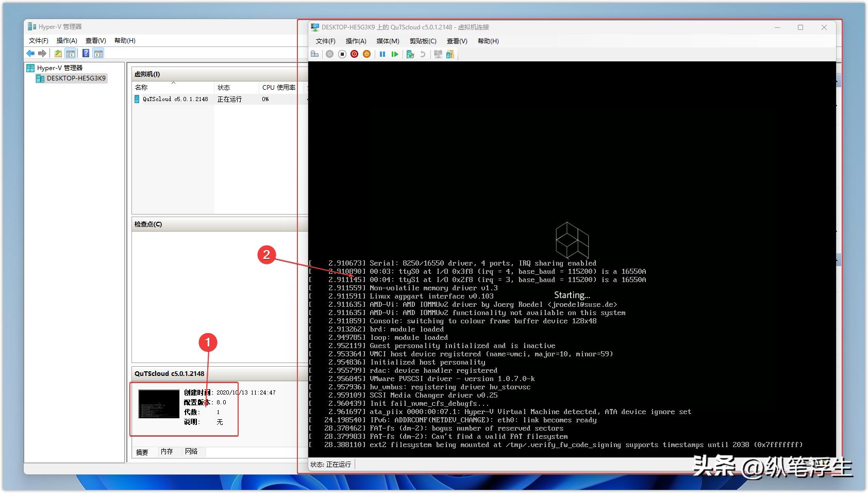Switch to the 内存 tab
868x493 pixels.
point(166,452)
